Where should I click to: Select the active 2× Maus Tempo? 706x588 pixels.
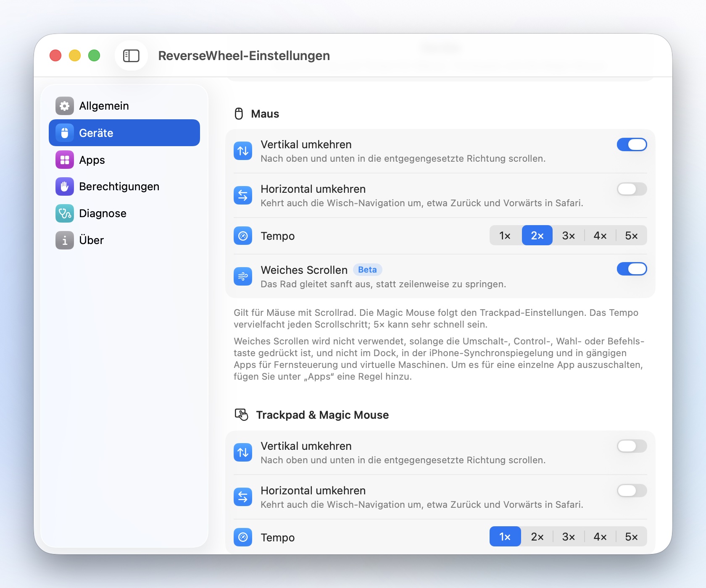pyautogui.click(x=537, y=236)
